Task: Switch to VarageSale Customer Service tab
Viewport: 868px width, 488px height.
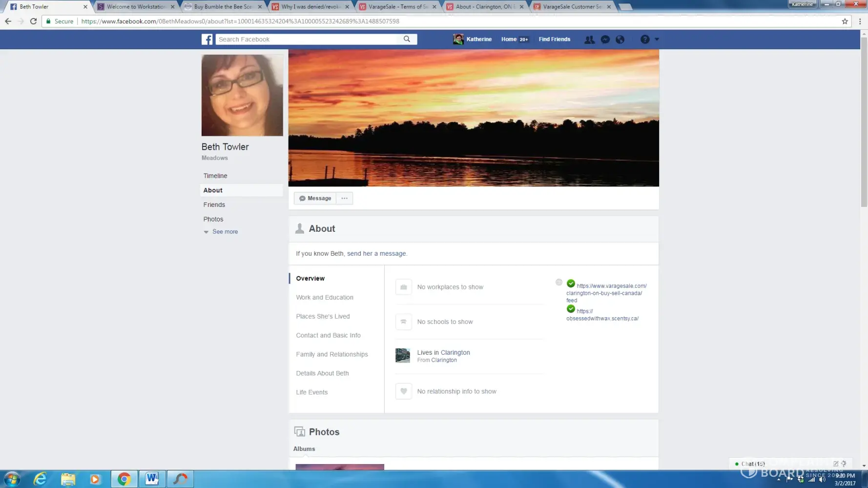Action: pyautogui.click(x=571, y=7)
